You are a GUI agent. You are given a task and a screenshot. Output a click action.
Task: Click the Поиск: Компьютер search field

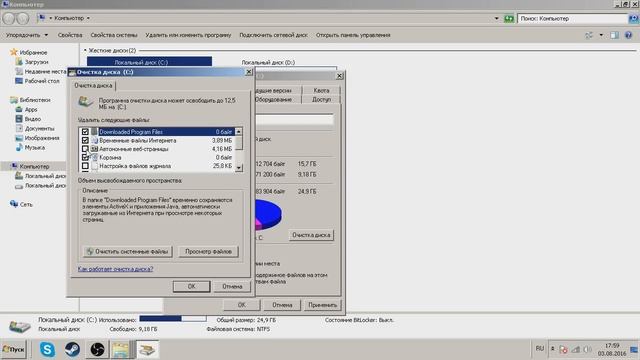[x=573, y=18]
